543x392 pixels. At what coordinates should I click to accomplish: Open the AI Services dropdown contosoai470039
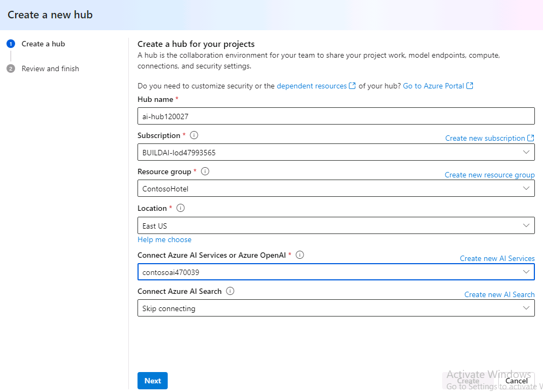pyautogui.click(x=336, y=272)
